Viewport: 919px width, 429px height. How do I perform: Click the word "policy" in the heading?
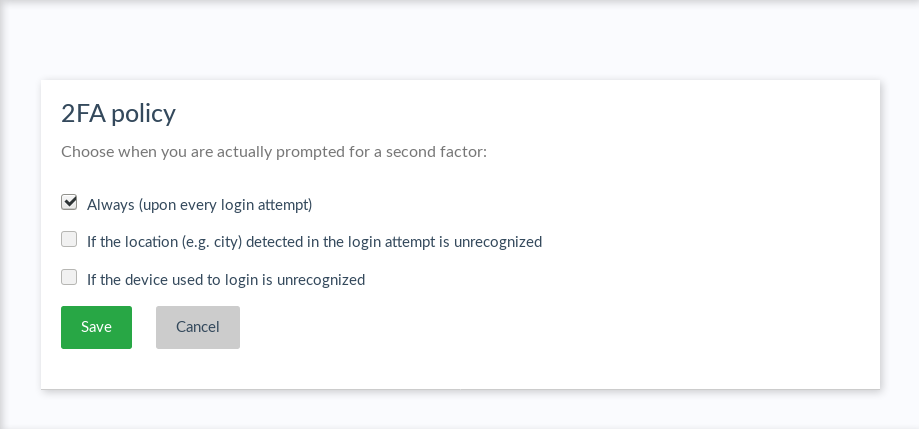pyautogui.click(x=143, y=113)
